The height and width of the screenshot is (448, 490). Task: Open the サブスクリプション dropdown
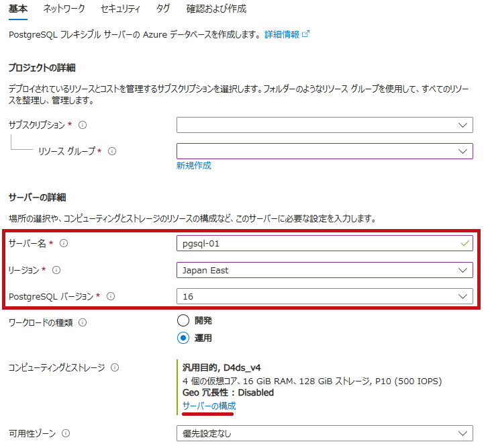tap(325, 125)
